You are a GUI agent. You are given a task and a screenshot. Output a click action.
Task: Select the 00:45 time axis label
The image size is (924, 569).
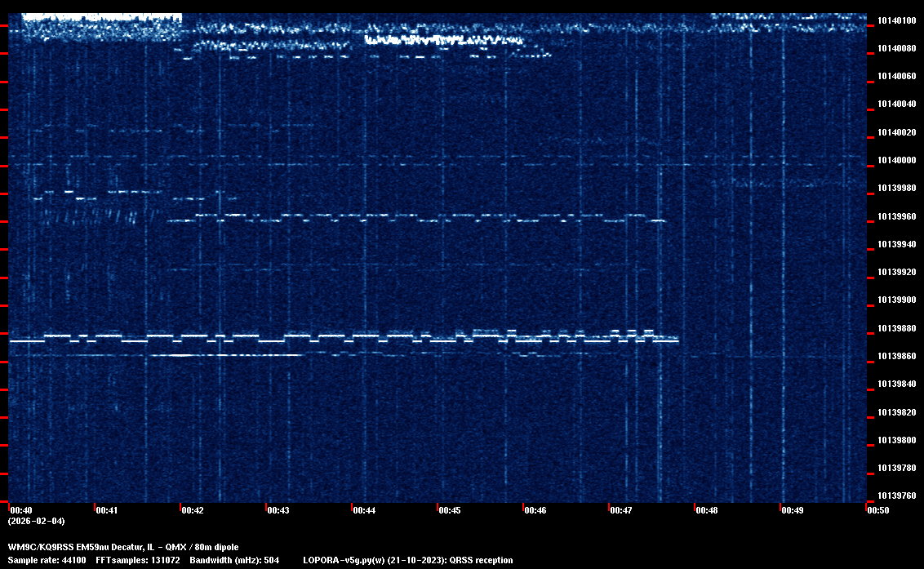[x=450, y=510]
